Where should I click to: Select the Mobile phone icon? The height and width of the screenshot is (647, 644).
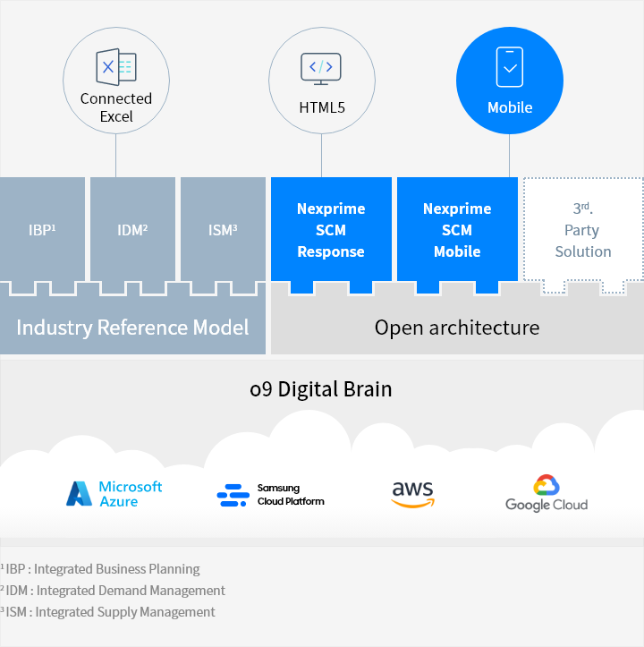509,67
